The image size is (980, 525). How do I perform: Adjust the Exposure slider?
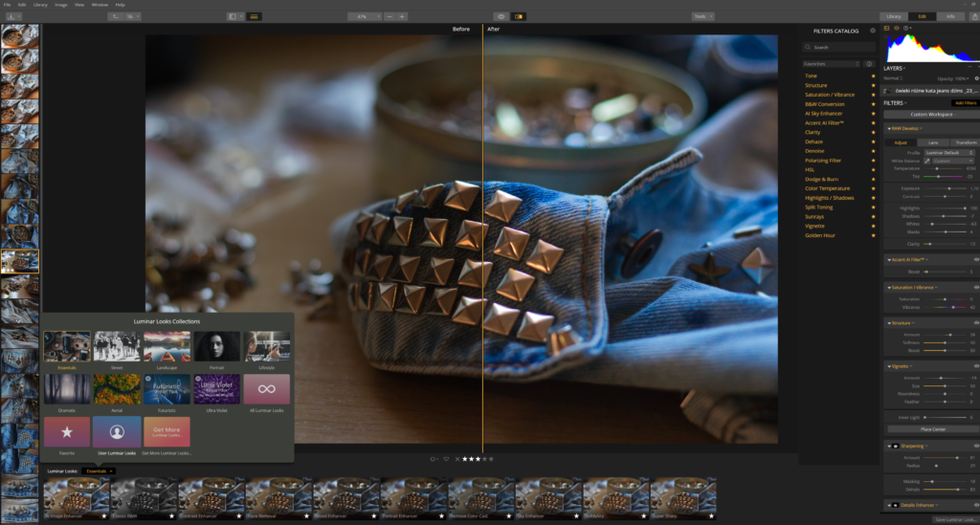[945, 188]
